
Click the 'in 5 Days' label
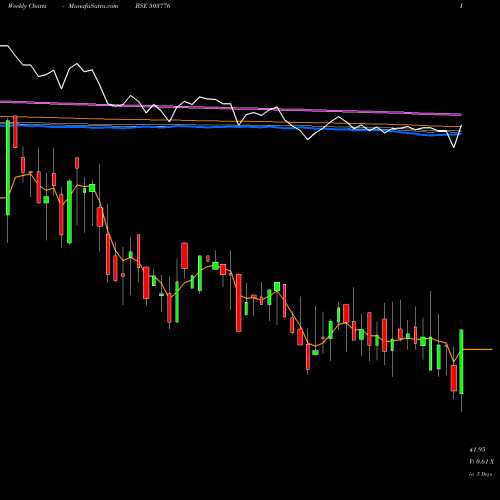pos(480,474)
